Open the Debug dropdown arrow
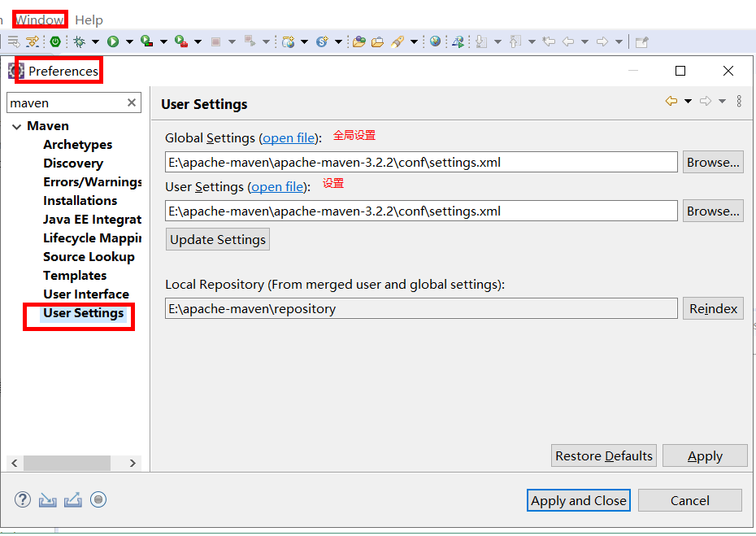The width and height of the screenshot is (756, 536). tap(95, 42)
